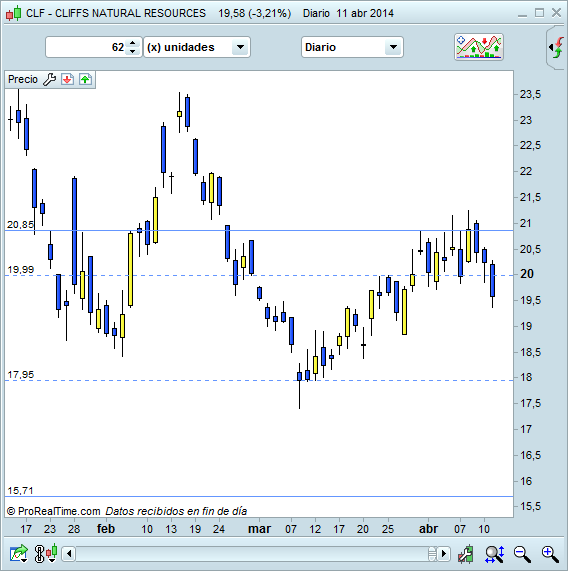Click the bold 20 price axis label

[527, 274]
